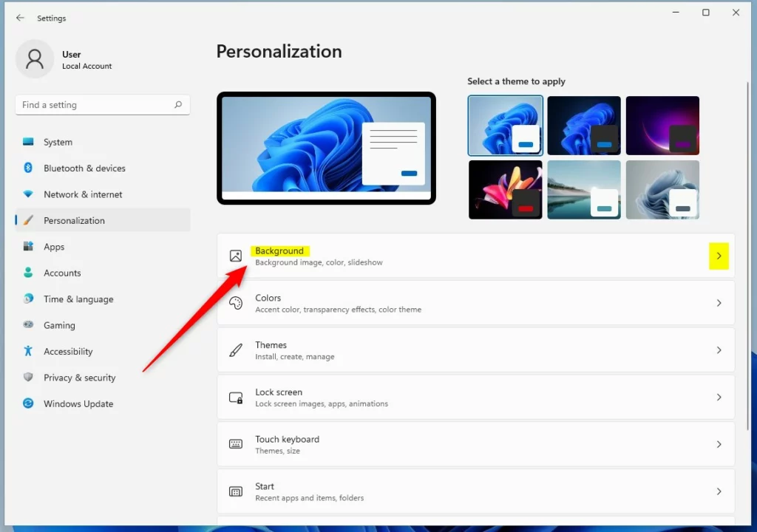Click the Start row title text
Screen dimensions: 757x532
click(265, 486)
